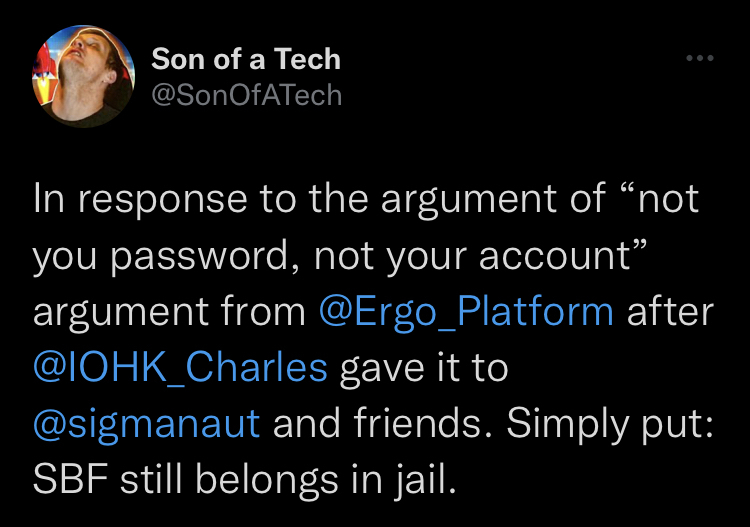Open the tweet detail by clicking "SBF still belongs in jail"
This screenshot has width=750, height=527.
tap(242, 480)
